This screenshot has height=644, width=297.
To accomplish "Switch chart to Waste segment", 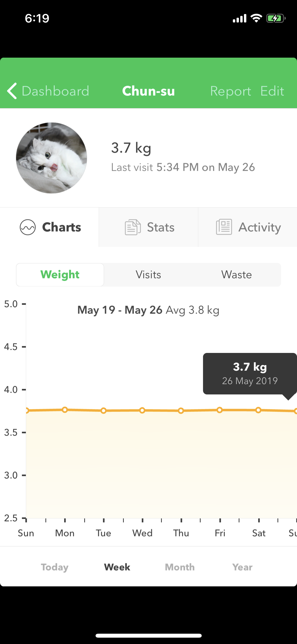I will 237,275.
